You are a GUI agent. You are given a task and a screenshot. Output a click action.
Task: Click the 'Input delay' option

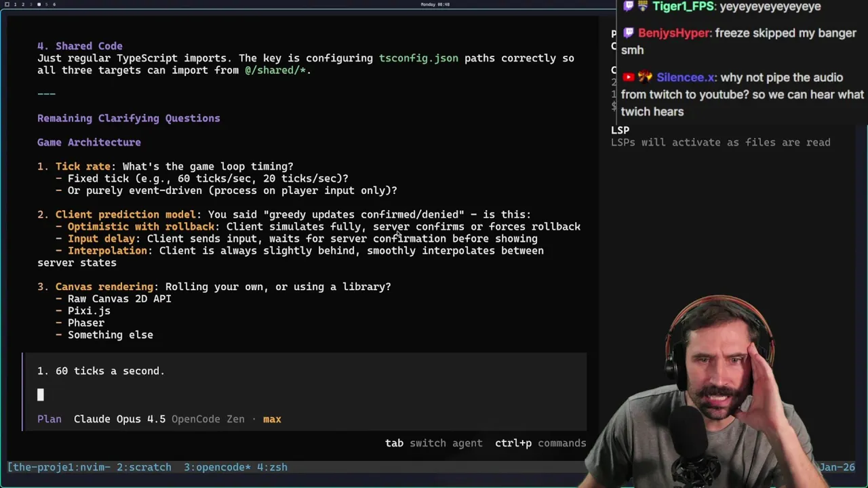click(101, 239)
